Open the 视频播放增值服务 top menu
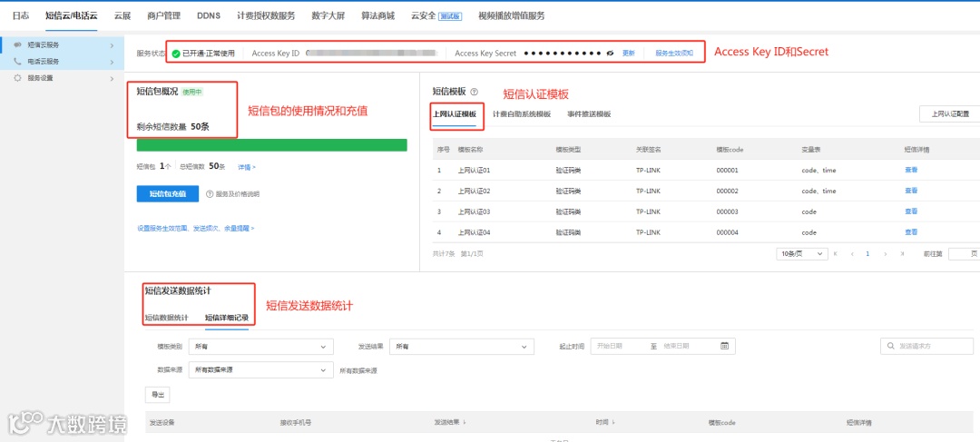This screenshot has width=980, height=442. (x=511, y=15)
